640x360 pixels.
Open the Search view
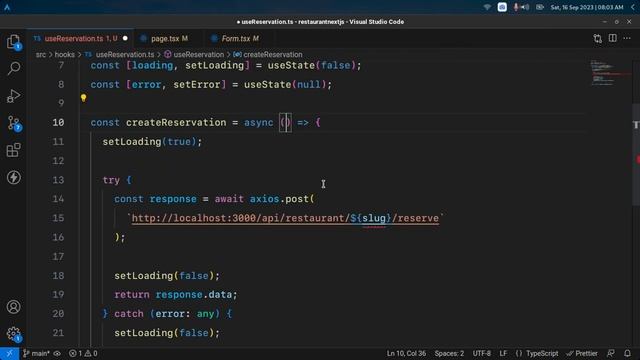point(13,69)
